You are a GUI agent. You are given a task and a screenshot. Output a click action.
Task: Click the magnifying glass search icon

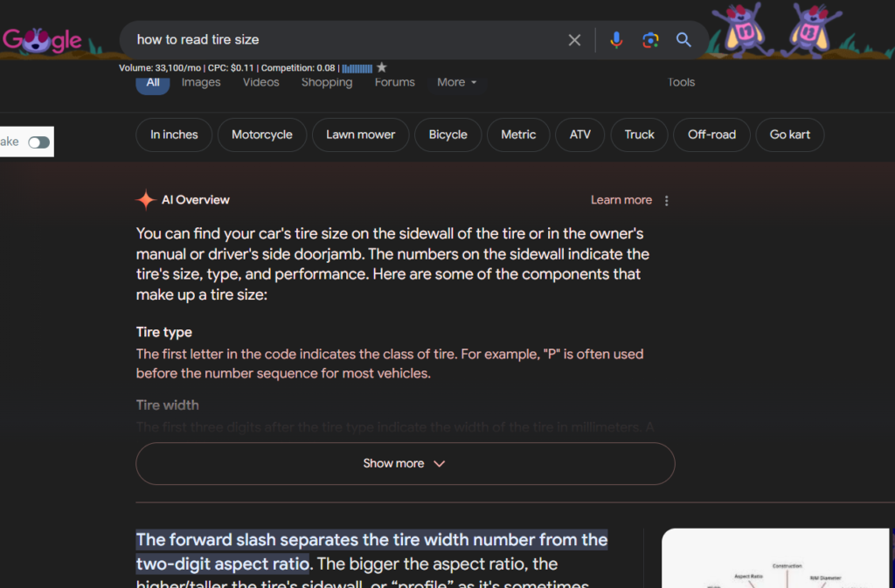point(683,40)
